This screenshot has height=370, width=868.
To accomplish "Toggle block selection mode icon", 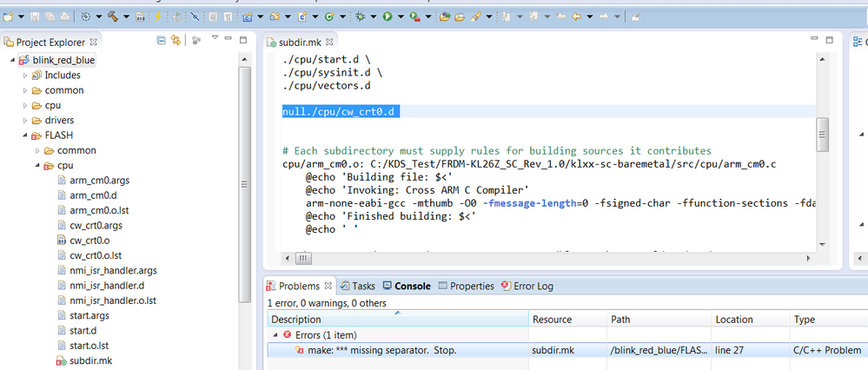I will click(x=213, y=17).
